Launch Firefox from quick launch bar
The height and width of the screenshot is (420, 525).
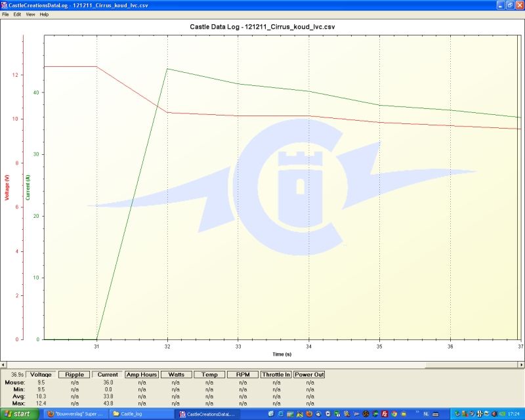tap(309, 414)
